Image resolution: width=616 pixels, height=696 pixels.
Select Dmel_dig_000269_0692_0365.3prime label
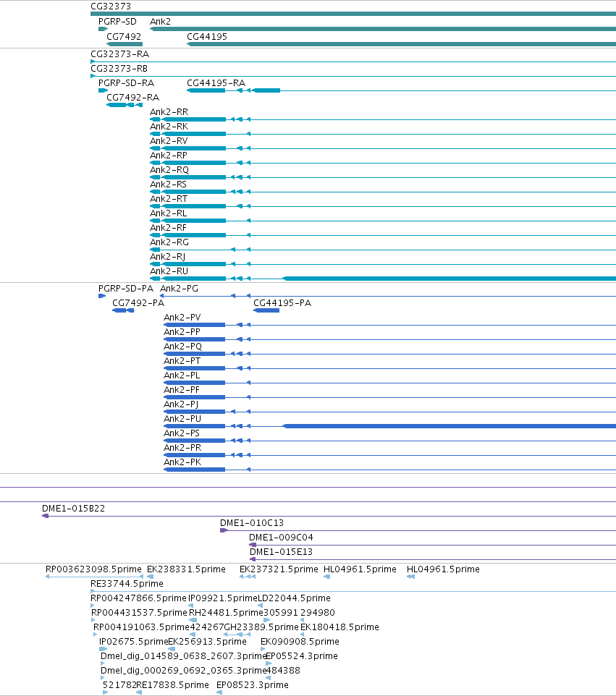[183, 671]
